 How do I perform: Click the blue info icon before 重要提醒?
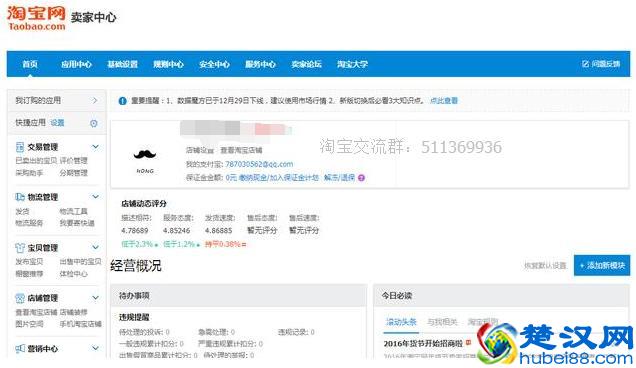pyautogui.click(x=122, y=101)
